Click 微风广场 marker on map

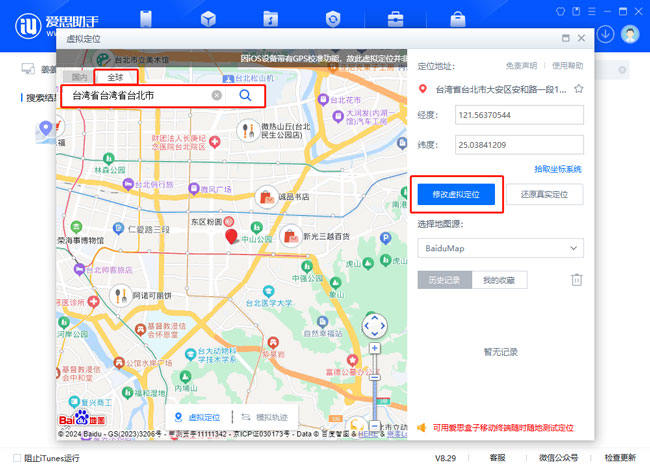pyautogui.click(x=194, y=189)
